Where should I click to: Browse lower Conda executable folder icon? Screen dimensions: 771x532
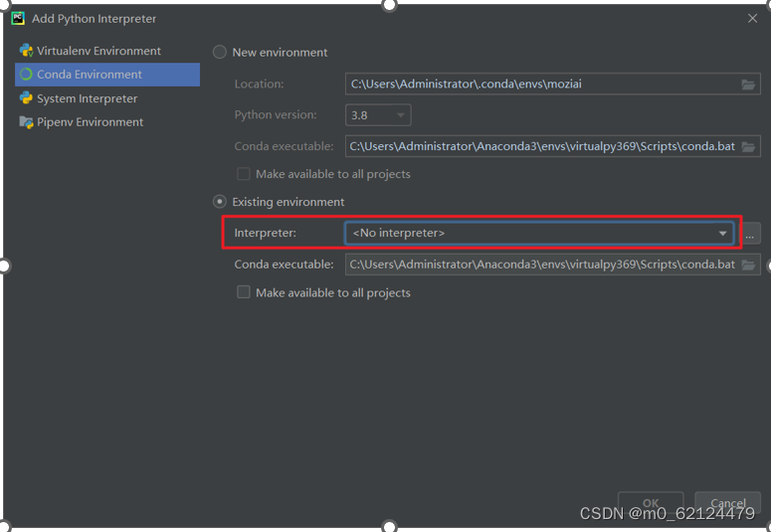click(x=748, y=265)
